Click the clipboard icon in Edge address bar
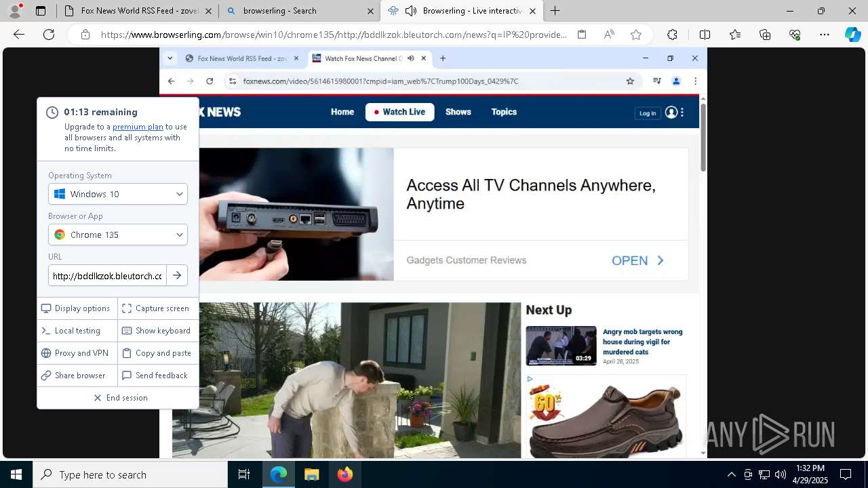This screenshot has width=868, height=488. [582, 35]
